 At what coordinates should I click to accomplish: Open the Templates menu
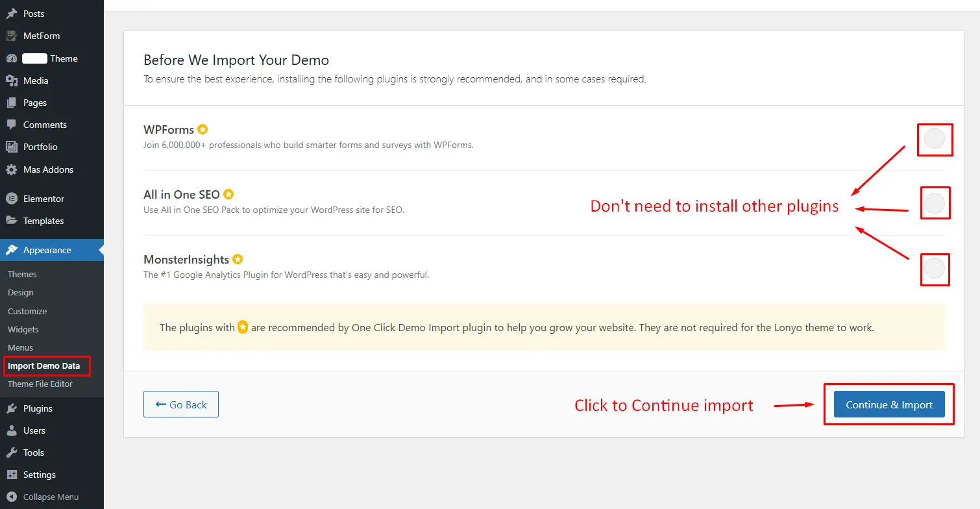point(52,221)
